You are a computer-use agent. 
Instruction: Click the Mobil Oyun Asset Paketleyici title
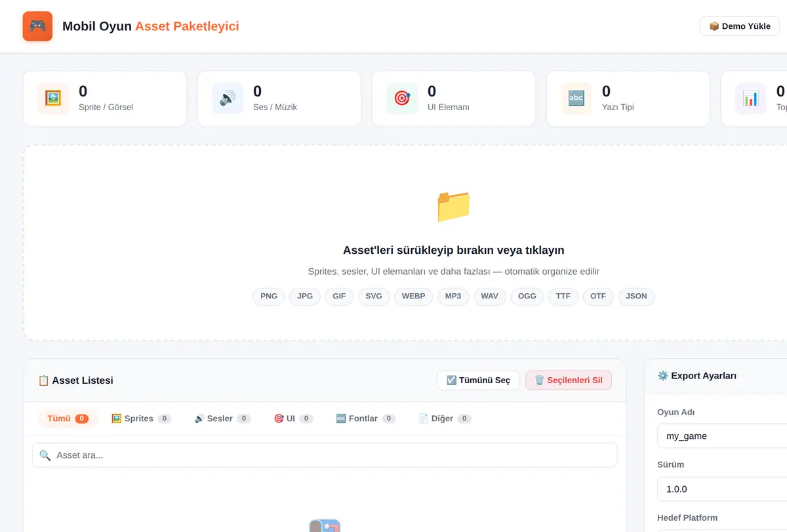pyautogui.click(x=151, y=26)
